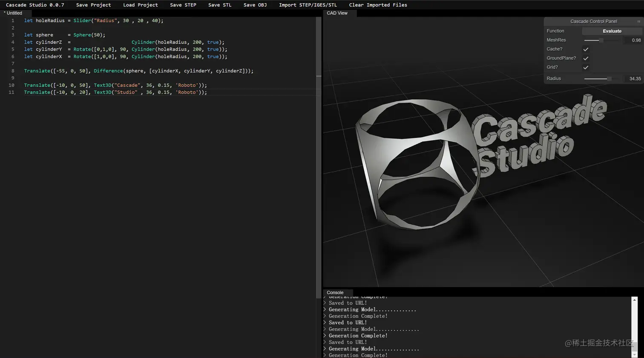Click the Text3D("Cascade") code line

click(115, 85)
